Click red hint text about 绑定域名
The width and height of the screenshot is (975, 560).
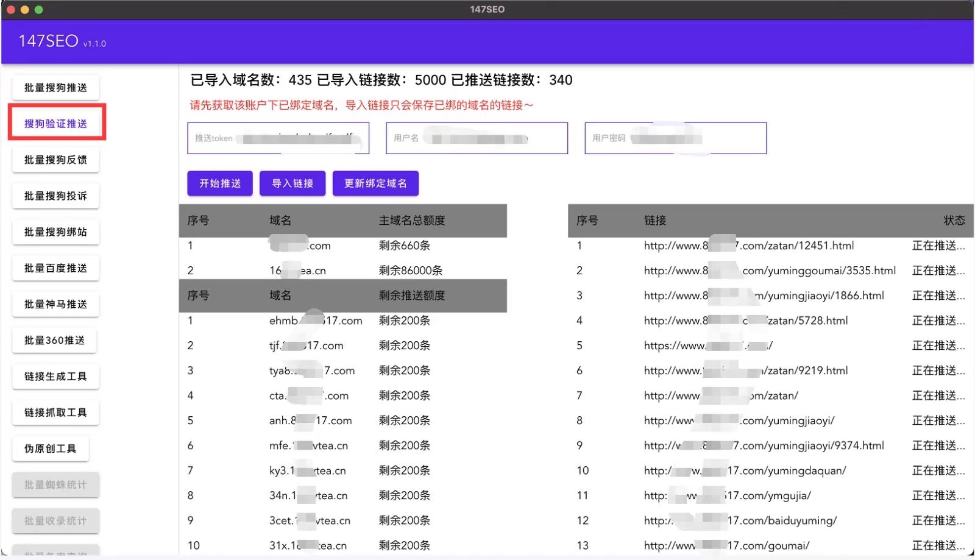pyautogui.click(x=361, y=105)
